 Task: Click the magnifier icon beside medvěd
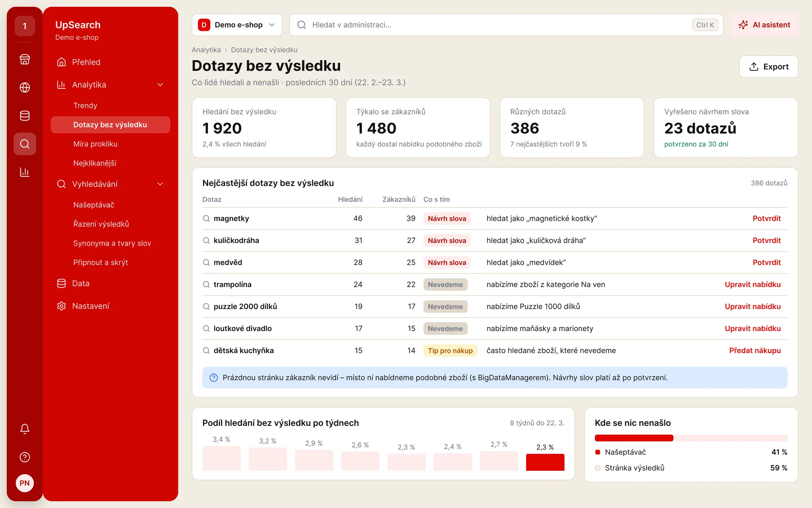click(206, 262)
